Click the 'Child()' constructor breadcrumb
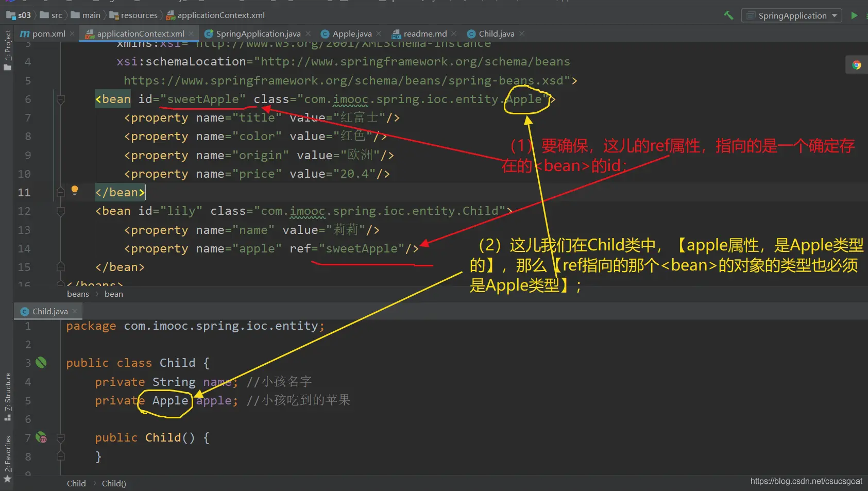The width and height of the screenshot is (868, 491). [114, 483]
